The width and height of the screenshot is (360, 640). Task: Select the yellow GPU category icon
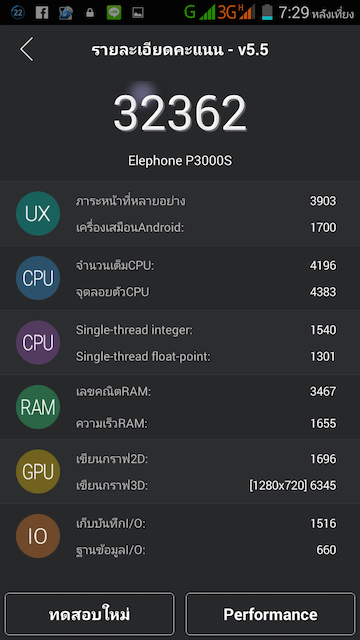38,471
